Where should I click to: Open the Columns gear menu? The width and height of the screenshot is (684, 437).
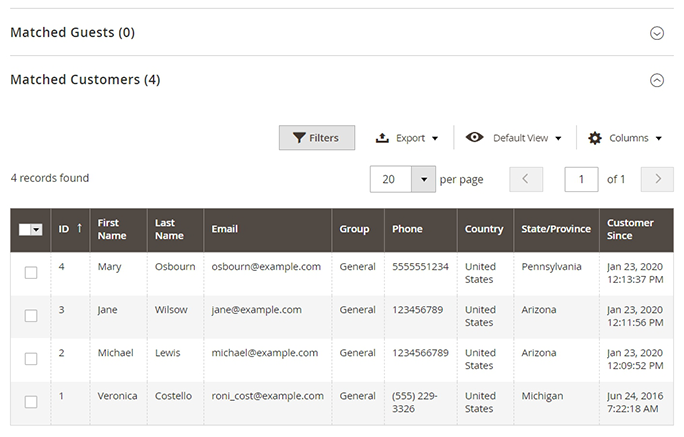[625, 138]
